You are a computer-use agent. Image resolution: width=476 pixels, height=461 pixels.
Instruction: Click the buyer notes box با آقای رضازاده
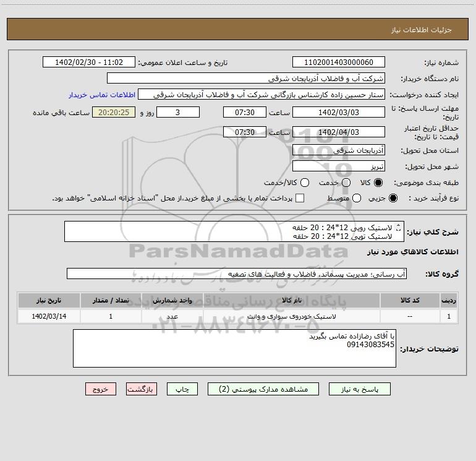(x=234, y=348)
